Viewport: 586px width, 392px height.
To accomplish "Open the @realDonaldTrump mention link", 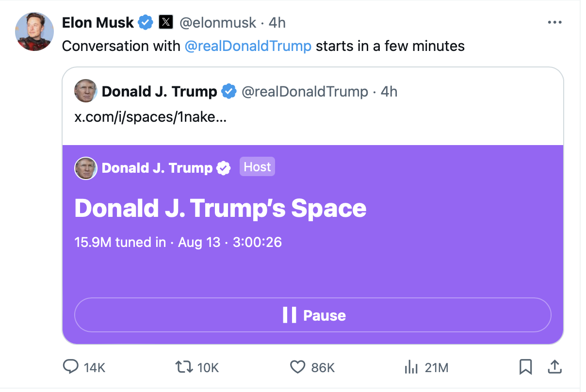I will (248, 46).
